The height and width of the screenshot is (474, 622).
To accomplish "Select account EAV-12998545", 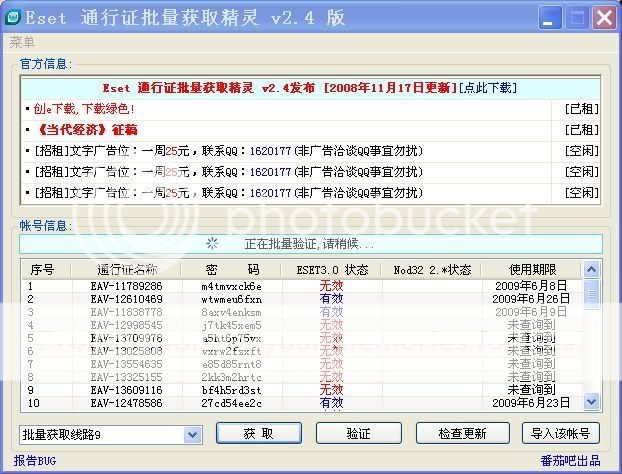I will 126,325.
